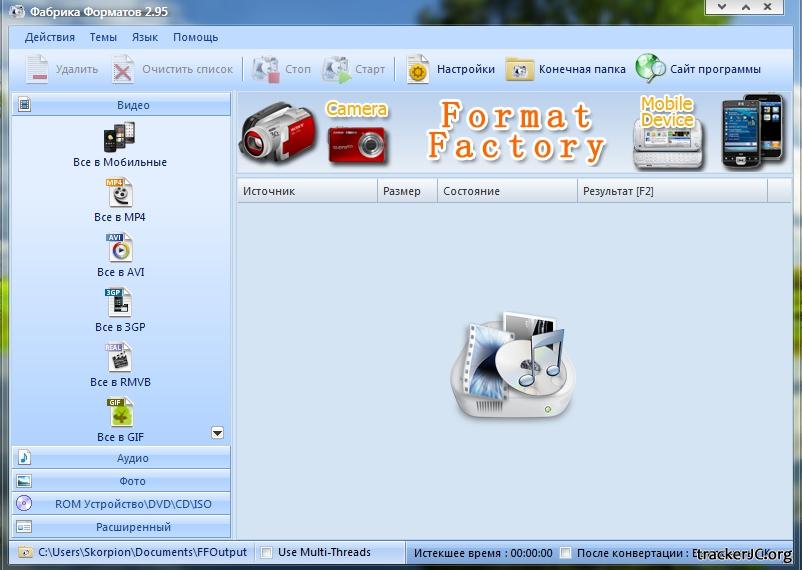This screenshot has width=802, height=570.
Task: Sort the list by Источник column header
Action: 307,191
